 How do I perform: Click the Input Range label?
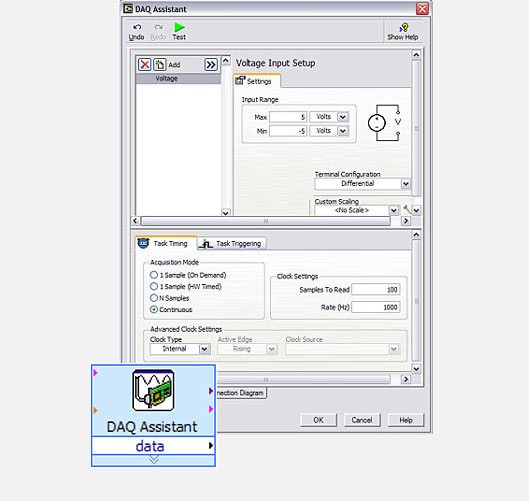(x=260, y=100)
